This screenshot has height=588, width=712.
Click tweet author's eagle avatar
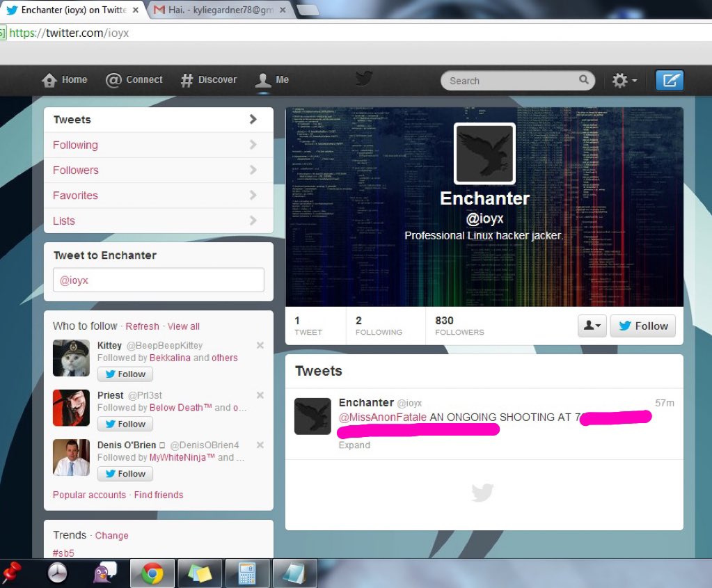[313, 416]
